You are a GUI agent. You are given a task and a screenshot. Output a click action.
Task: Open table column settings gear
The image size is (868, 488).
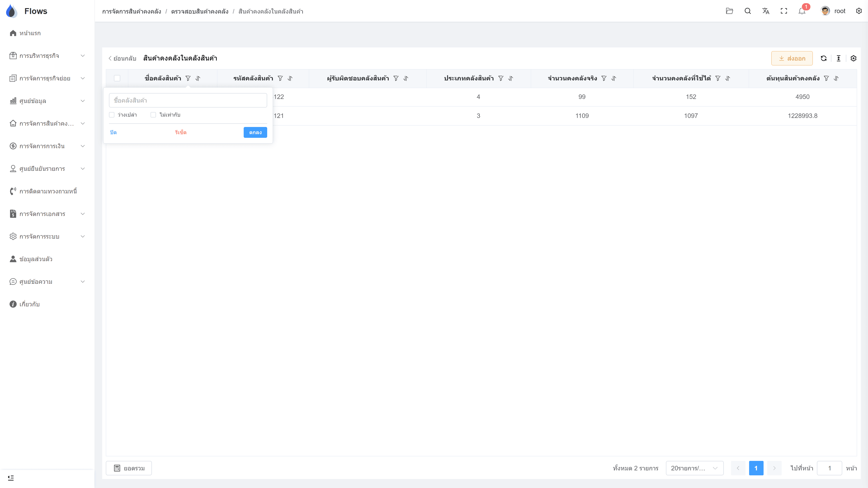pos(854,58)
